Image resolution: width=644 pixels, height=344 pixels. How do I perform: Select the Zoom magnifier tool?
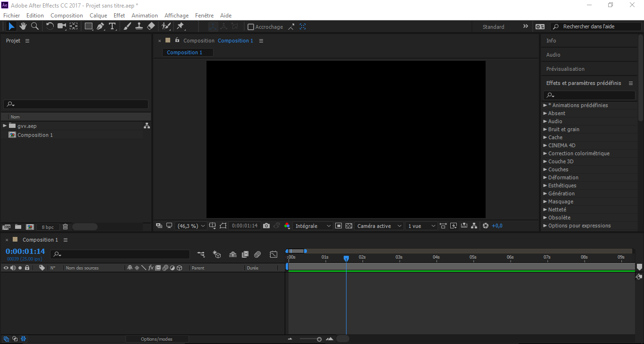[x=34, y=26]
